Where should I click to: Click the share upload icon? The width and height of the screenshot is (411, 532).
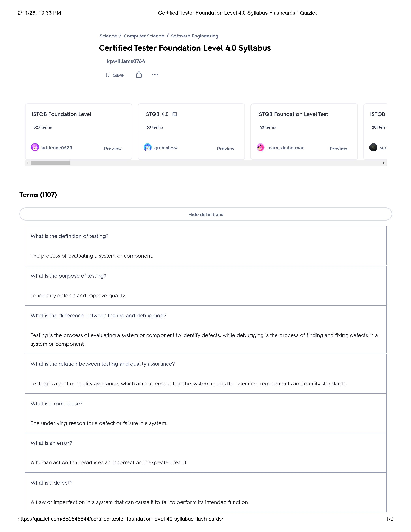(x=139, y=75)
